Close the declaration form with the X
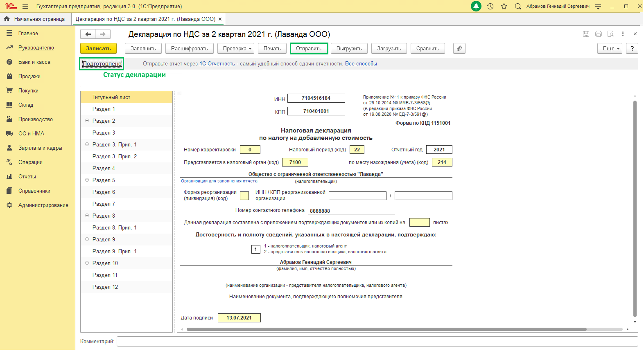This screenshot has width=644, height=351. pos(635,34)
